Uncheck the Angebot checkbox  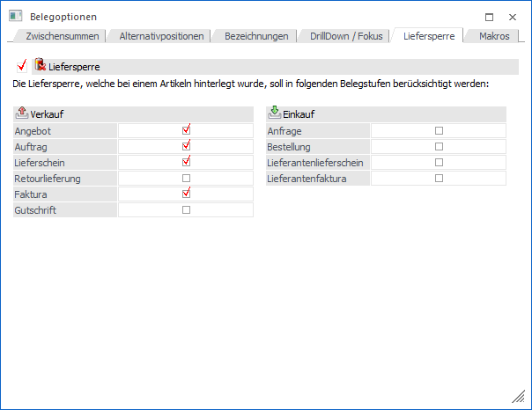click(x=186, y=129)
